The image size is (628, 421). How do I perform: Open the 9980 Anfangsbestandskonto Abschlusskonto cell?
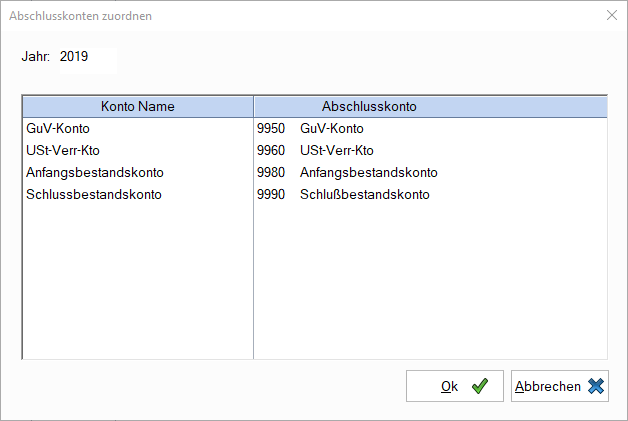pyautogui.click(x=431, y=173)
